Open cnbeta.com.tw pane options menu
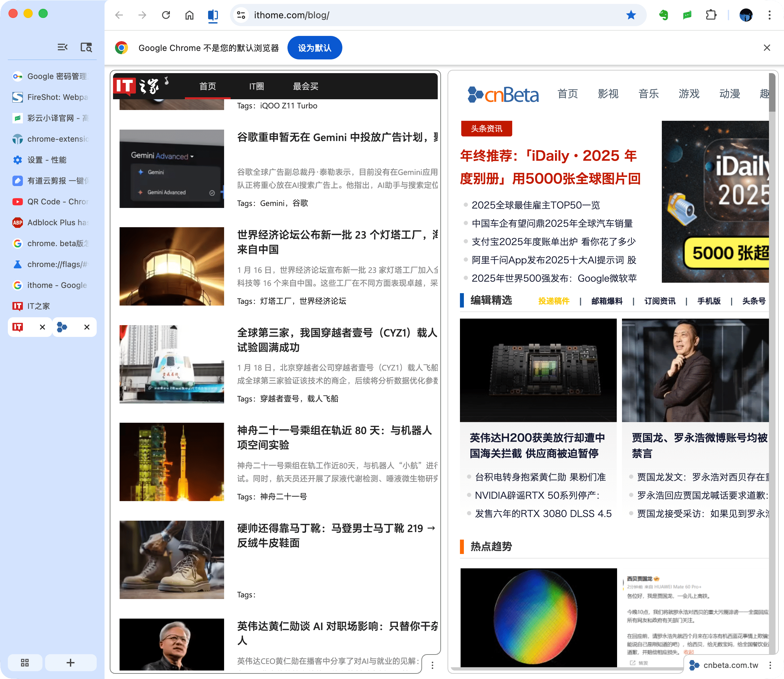784x679 pixels. pos(770,665)
